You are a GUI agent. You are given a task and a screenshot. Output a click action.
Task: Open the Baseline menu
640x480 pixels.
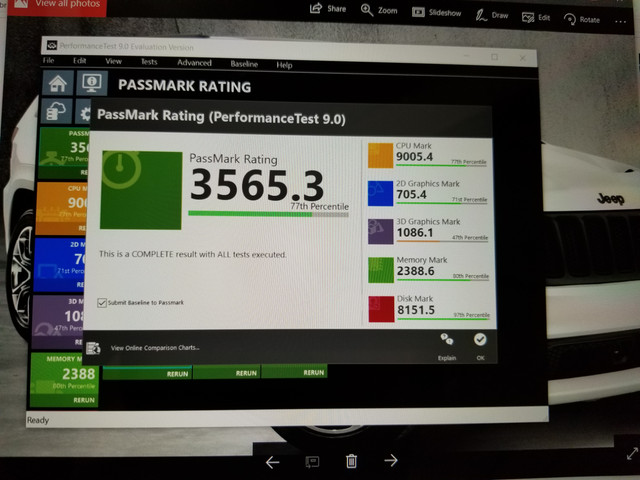[244, 64]
